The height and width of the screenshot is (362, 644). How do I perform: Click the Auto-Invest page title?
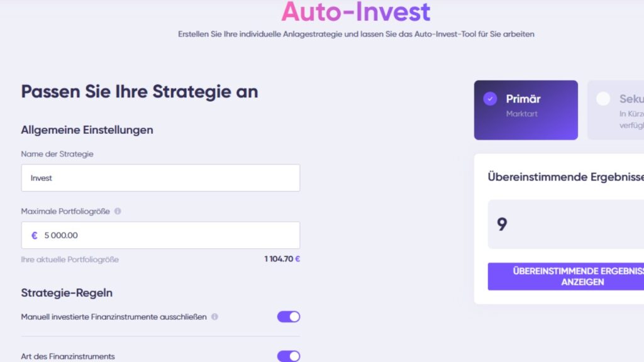tap(356, 12)
